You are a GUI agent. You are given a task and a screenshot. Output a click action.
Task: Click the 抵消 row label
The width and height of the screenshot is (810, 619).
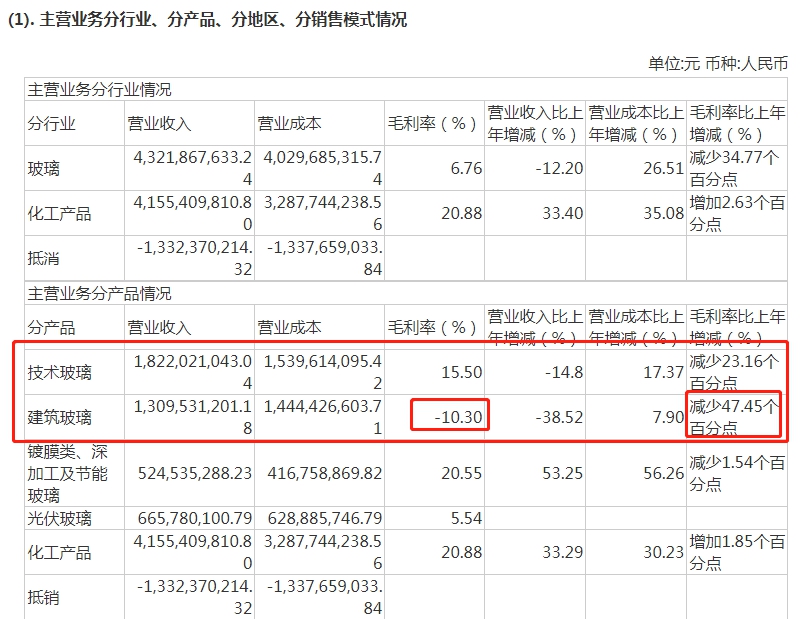click(x=44, y=258)
